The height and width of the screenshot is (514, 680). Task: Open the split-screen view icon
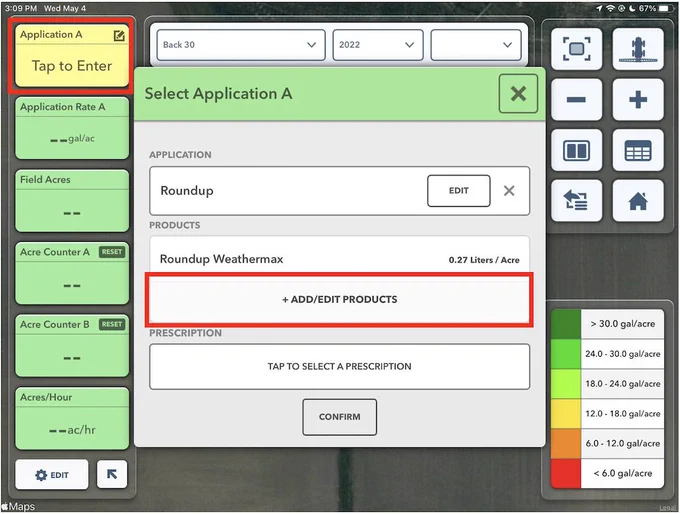[576, 151]
